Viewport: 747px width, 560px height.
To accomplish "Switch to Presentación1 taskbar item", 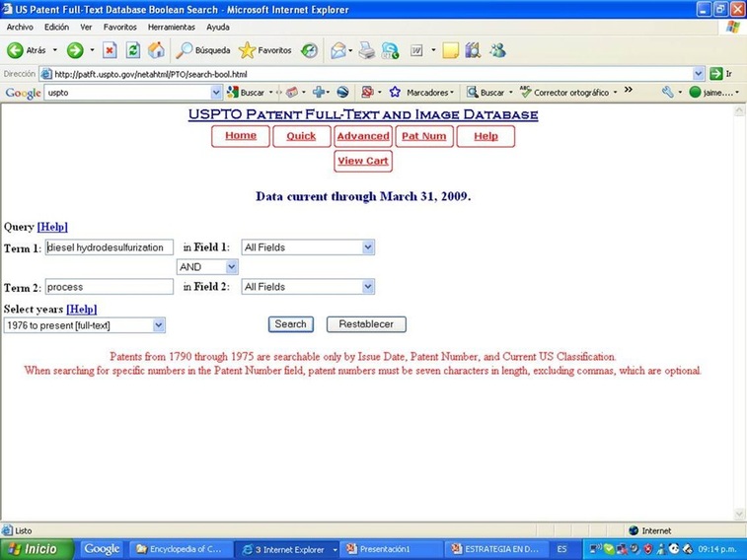I will coord(391,549).
